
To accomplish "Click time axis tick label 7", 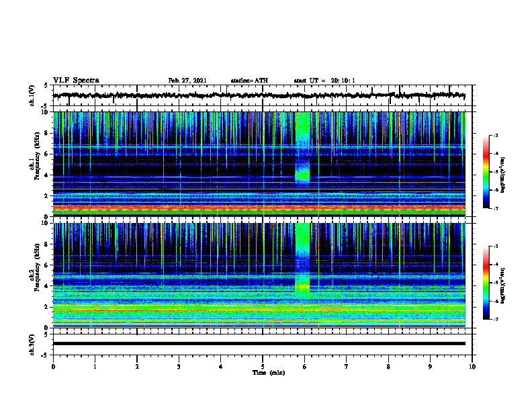I will 347,367.
